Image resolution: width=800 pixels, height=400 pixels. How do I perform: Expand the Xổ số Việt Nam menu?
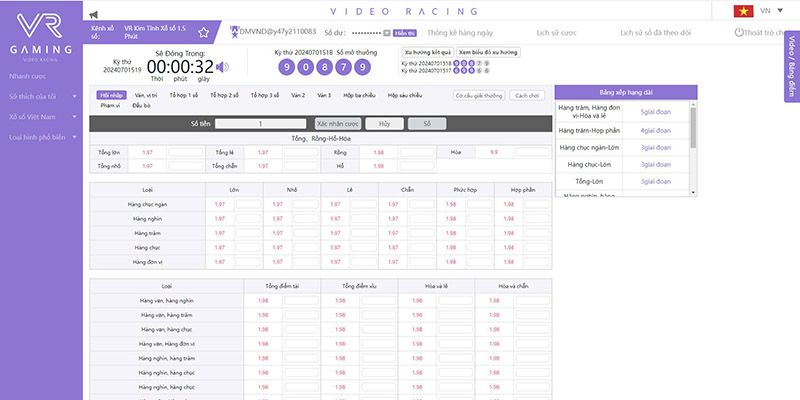tap(43, 117)
